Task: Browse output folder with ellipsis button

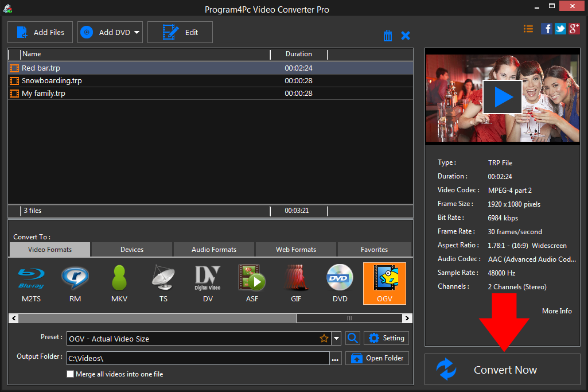Action: tap(336, 358)
